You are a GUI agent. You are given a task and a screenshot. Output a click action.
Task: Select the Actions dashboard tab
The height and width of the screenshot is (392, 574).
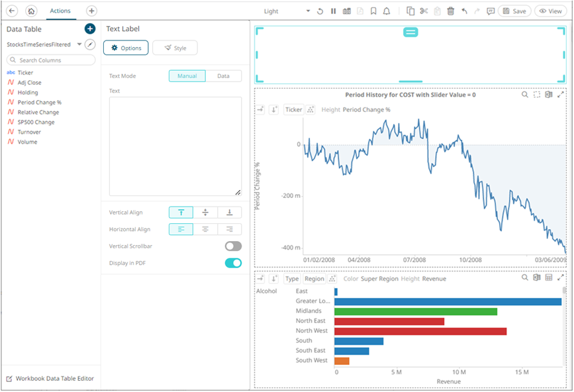[60, 11]
